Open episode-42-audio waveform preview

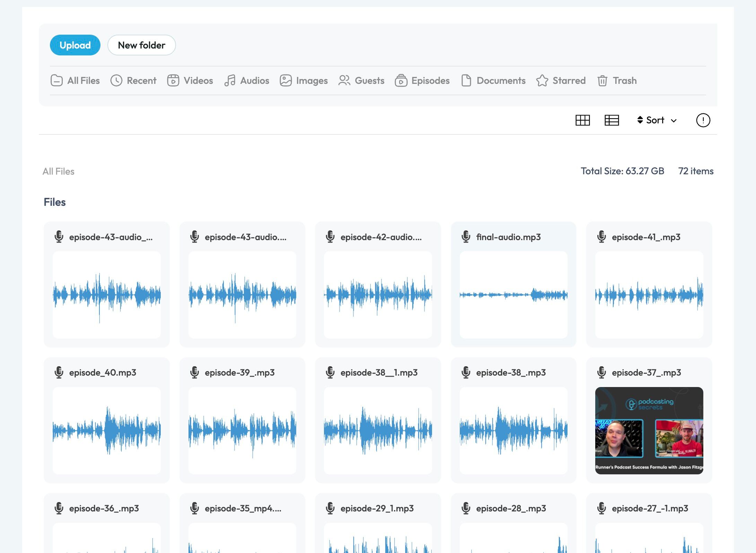tap(378, 295)
